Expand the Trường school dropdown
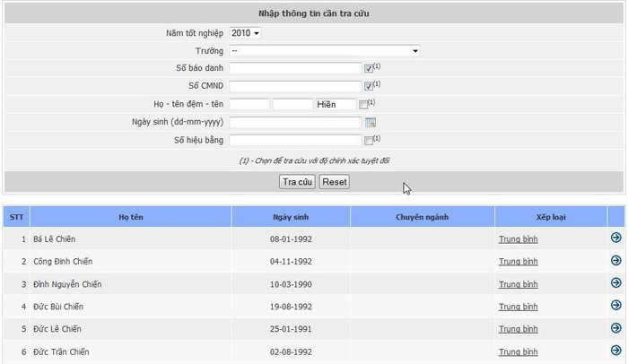Viewport: 628px width, 364px height. 325,51
